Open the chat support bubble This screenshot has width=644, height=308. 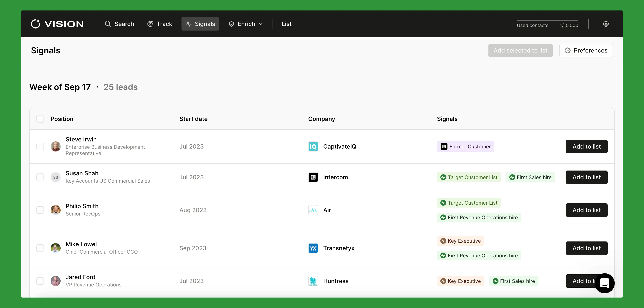coord(604,283)
